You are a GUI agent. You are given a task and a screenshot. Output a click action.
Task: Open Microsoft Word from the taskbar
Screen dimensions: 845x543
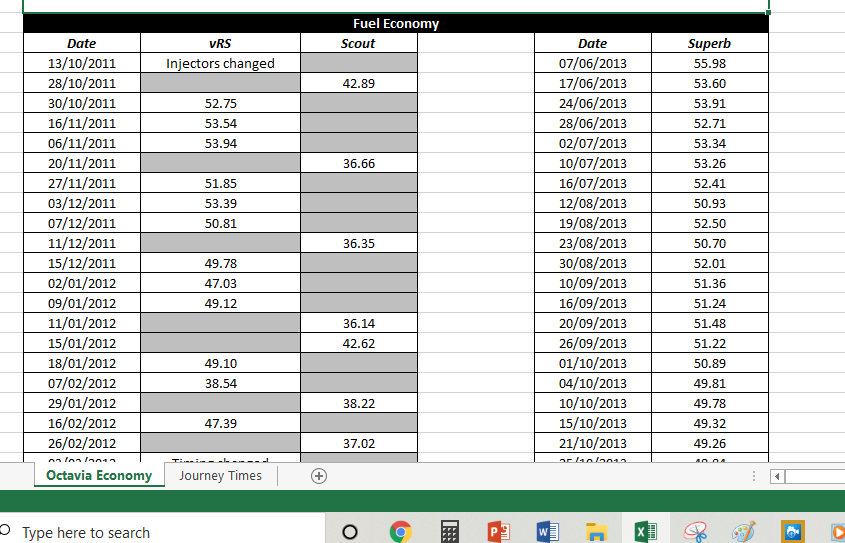pos(548,532)
